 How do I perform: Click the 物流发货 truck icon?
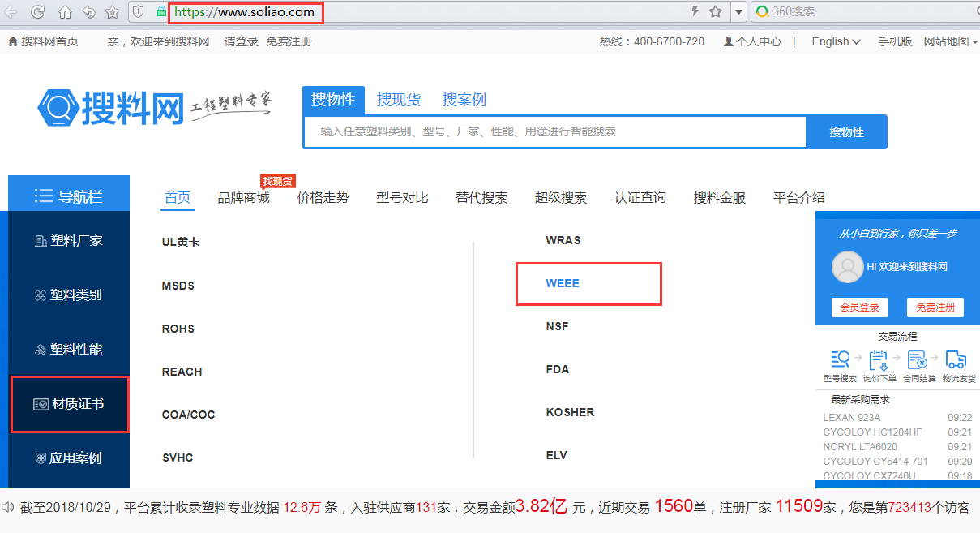click(956, 359)
